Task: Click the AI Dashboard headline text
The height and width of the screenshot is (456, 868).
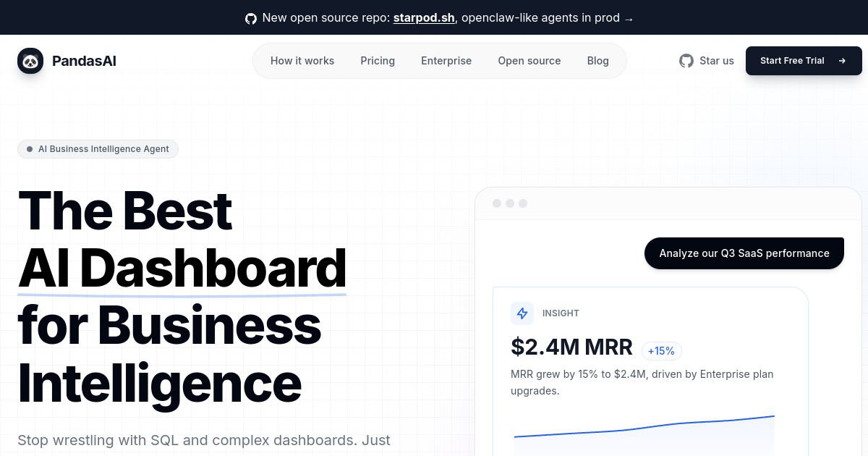Action: tap(182, 268)
